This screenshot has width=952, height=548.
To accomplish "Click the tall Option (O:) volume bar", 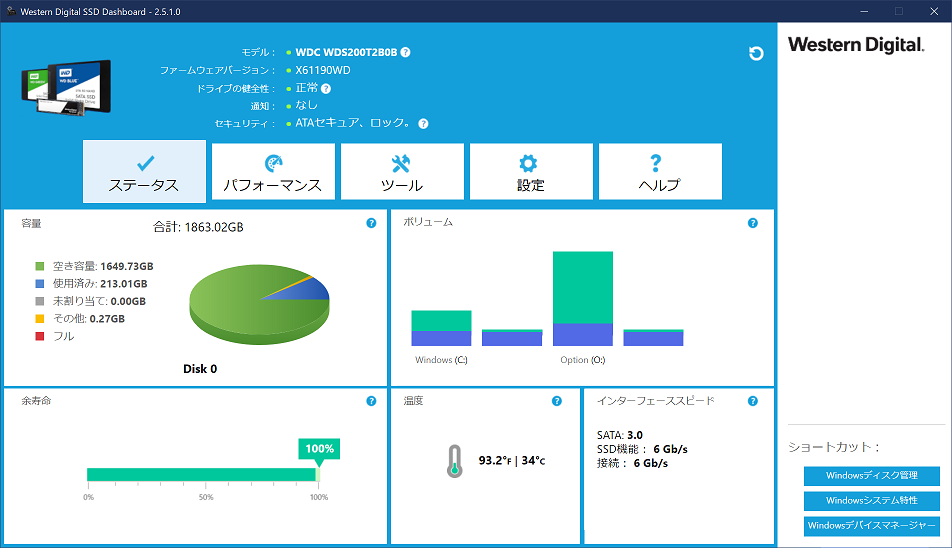I will point(583,299).
